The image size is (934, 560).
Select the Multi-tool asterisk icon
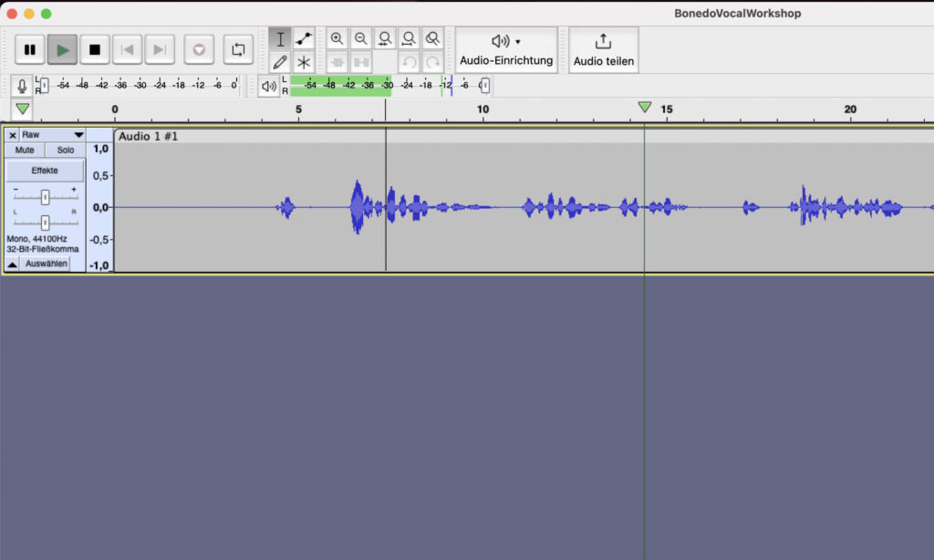coord(304,62)
